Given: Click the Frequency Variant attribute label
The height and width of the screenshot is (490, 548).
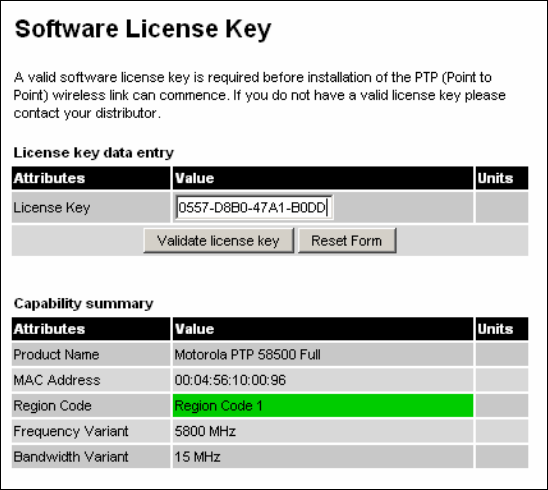Looking at the screenshot, I should coord(71,431).
